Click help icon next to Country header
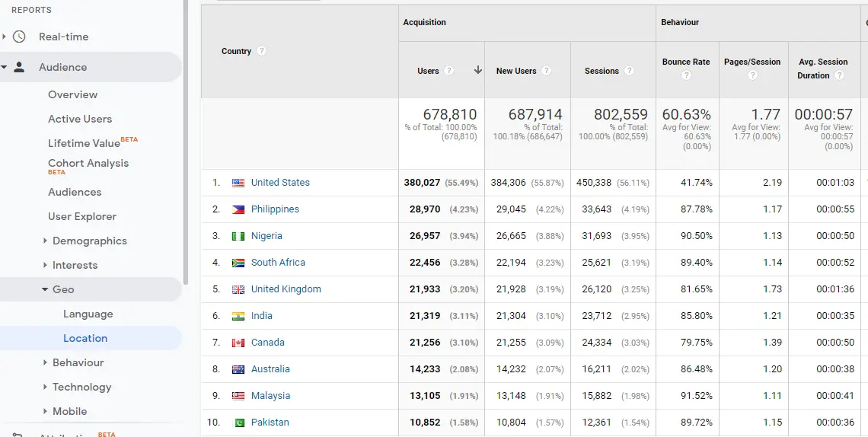 [262, 51]
